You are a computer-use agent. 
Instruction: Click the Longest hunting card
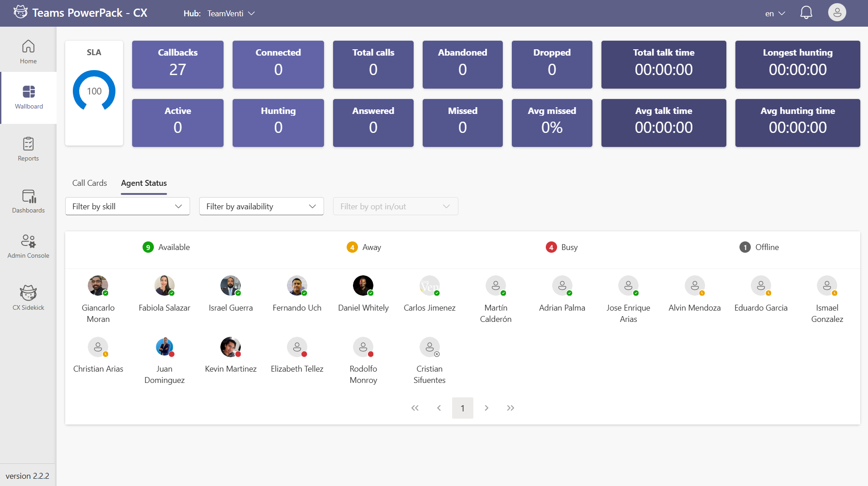click(798, 65)
